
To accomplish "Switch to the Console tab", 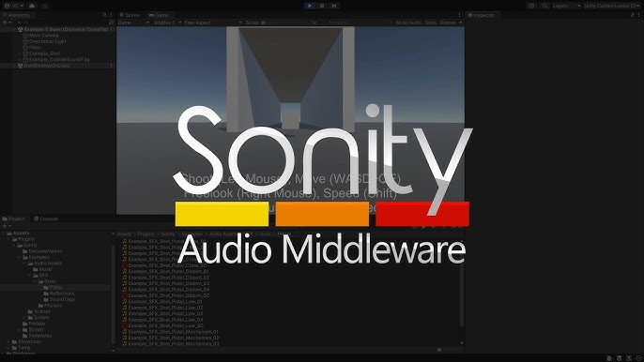I will tap(46, 219).
